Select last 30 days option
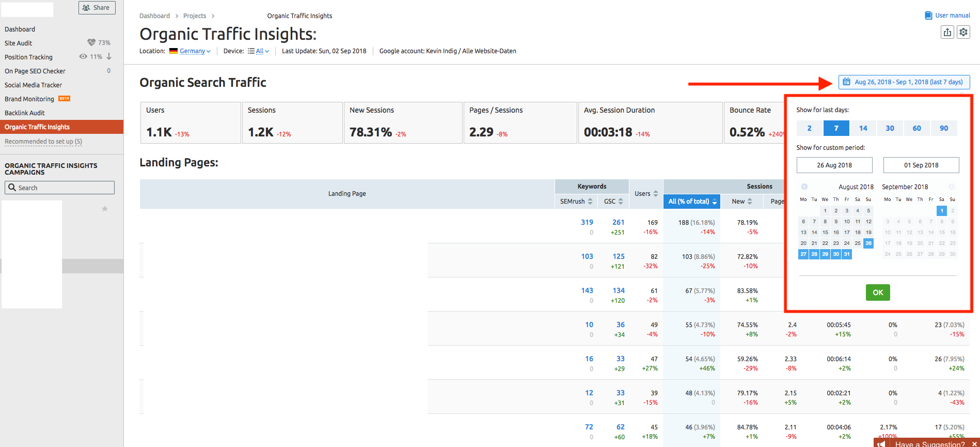 click(890, 128)
